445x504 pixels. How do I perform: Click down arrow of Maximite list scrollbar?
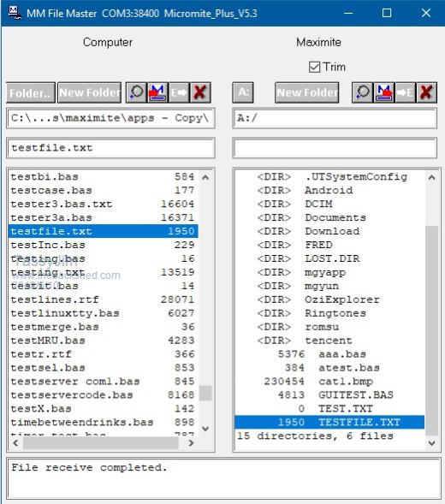coord(432,443)
